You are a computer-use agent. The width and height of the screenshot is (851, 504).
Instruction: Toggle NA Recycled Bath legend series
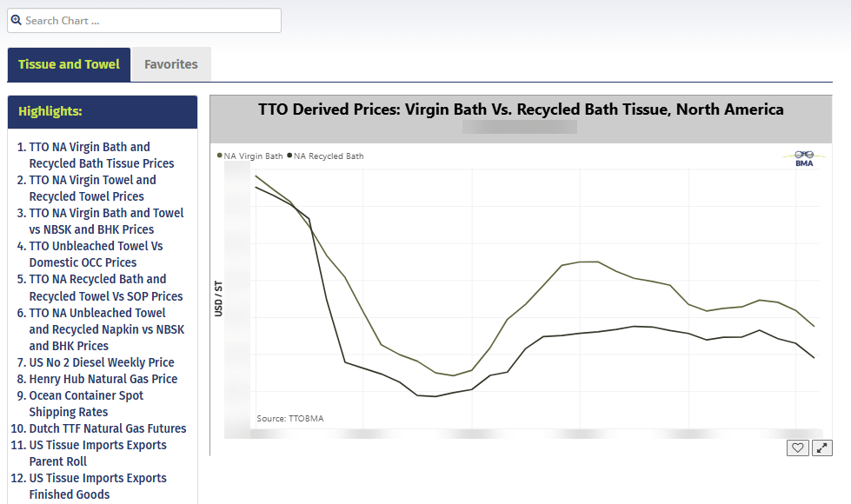click(326, 156)
